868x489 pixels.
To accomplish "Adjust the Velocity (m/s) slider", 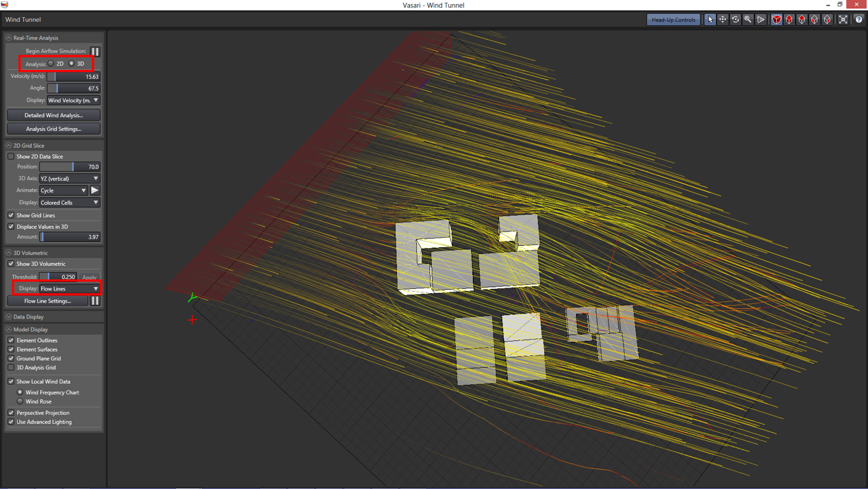I will [73, 77].
